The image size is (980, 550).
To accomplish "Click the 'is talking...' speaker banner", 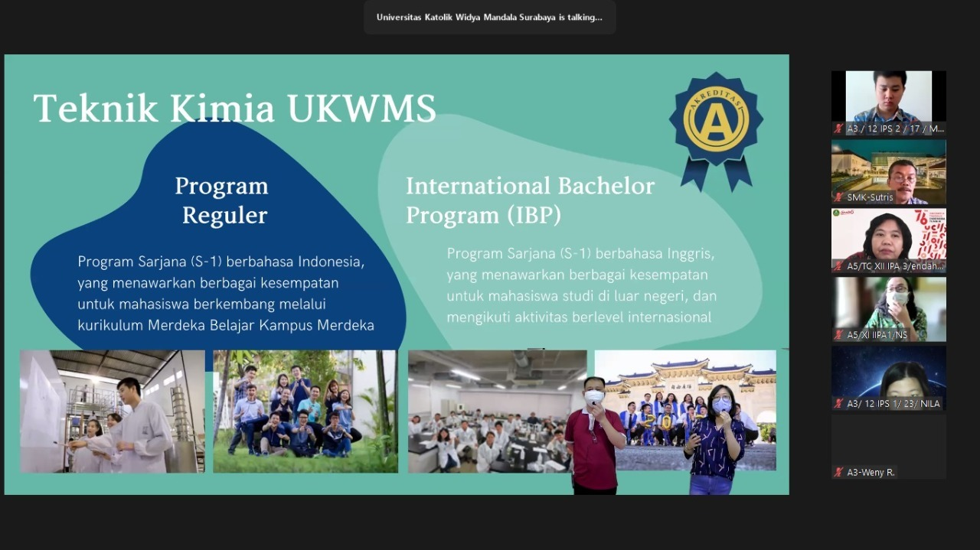I will (x=489, y=17).
